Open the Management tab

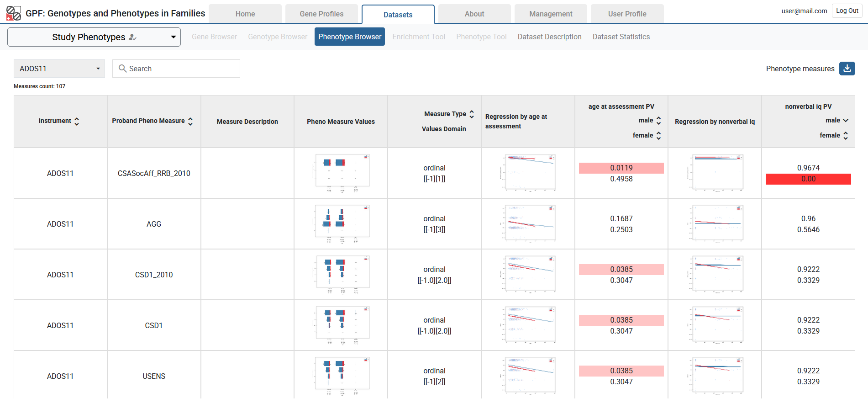pyautogui.click(x=550, y=14)
